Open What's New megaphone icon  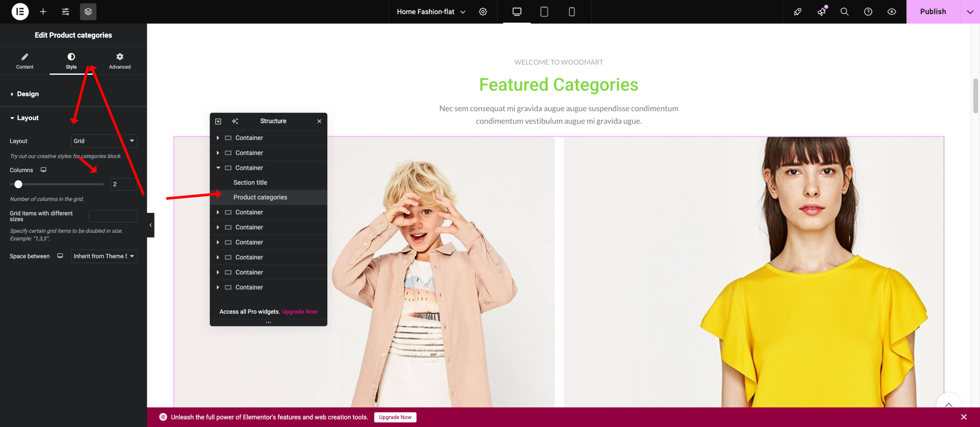pyautogui.click(x=821, y=11)
